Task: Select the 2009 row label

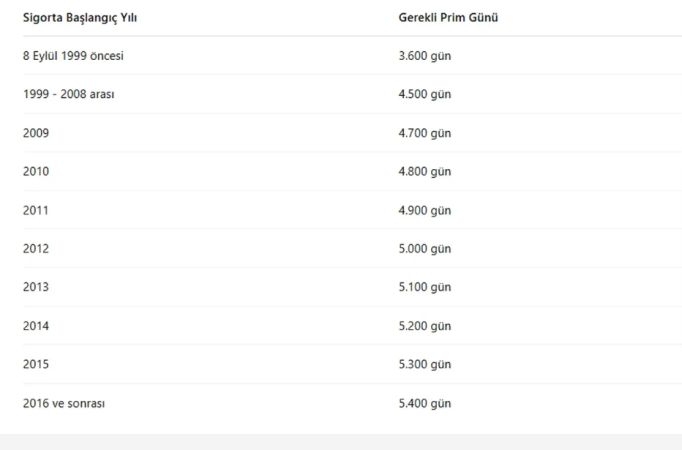Action: pos(36,133)
